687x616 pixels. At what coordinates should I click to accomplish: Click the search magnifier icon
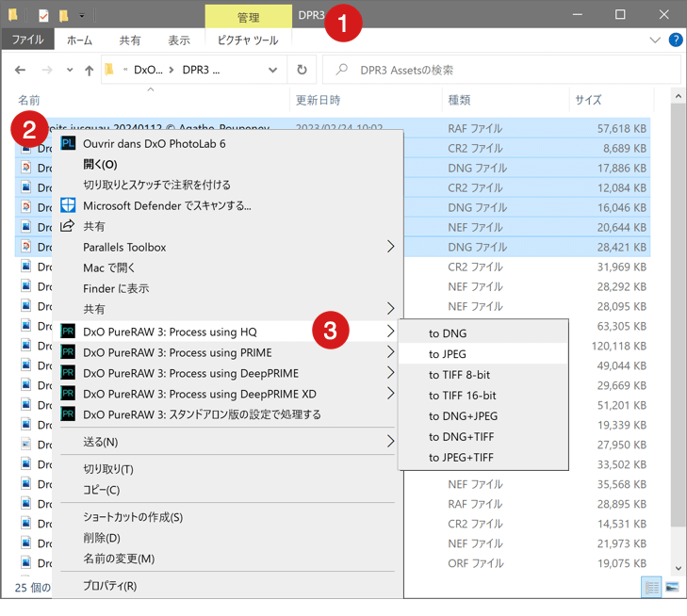point(342,69)
